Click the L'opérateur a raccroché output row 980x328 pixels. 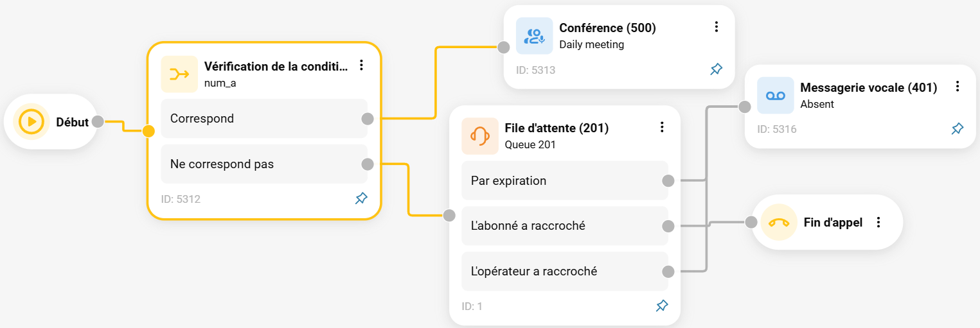(x=565, y=271)
